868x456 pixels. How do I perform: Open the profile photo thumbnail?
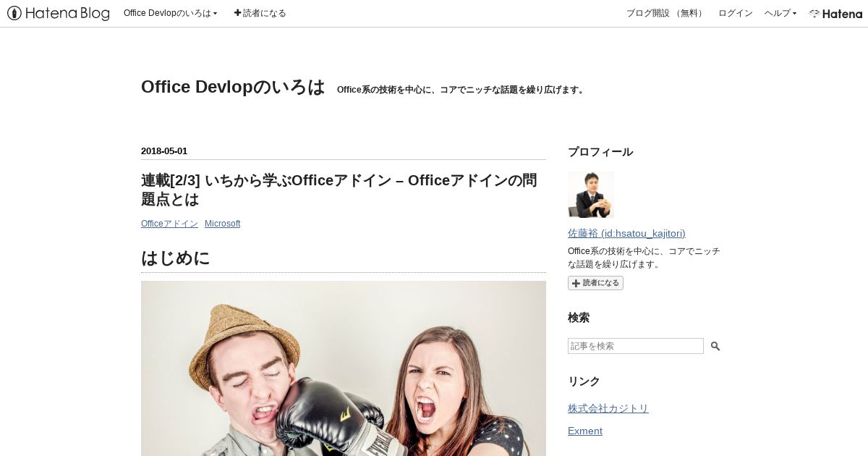[591, 195]
